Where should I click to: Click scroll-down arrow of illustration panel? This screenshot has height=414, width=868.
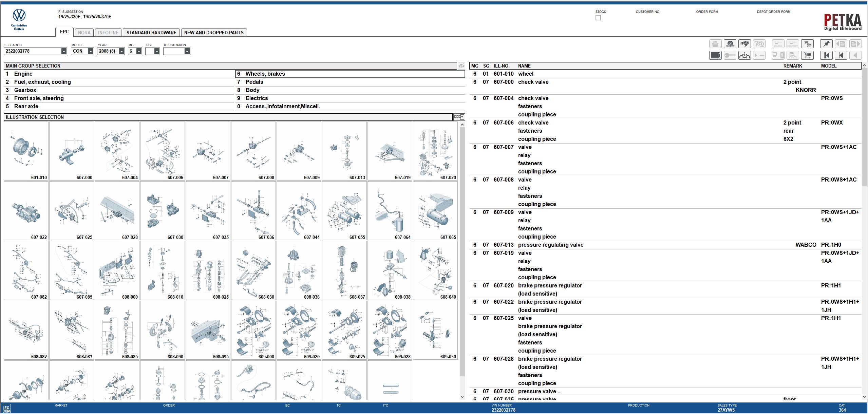point(462,397)
